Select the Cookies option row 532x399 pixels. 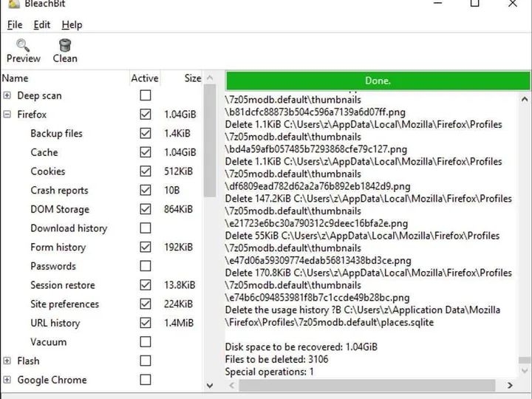[x=102, y=171]
